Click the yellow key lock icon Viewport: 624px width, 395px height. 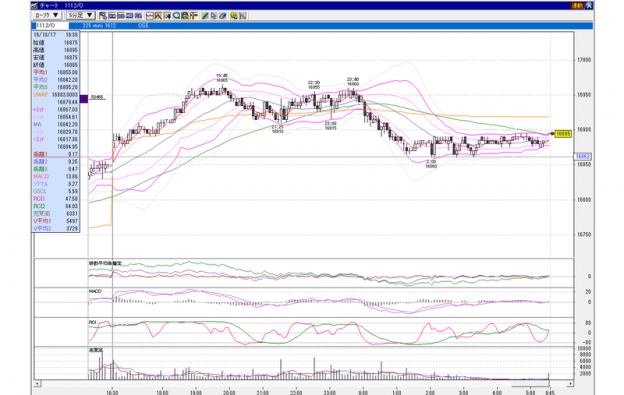(x=234, y=16)
